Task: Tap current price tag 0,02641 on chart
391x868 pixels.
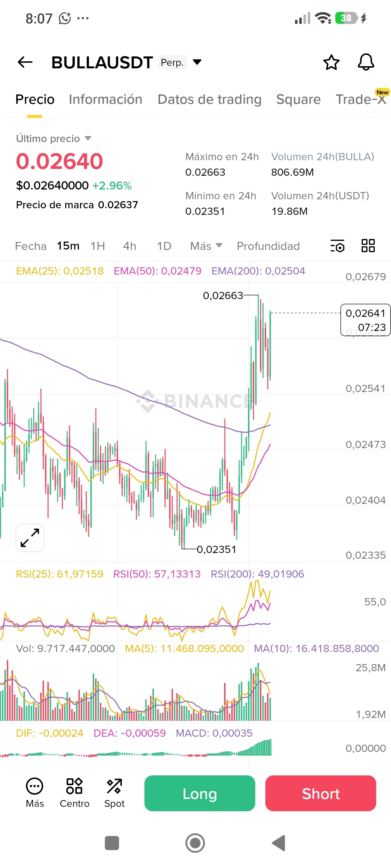Action: (x=366, y=320)
